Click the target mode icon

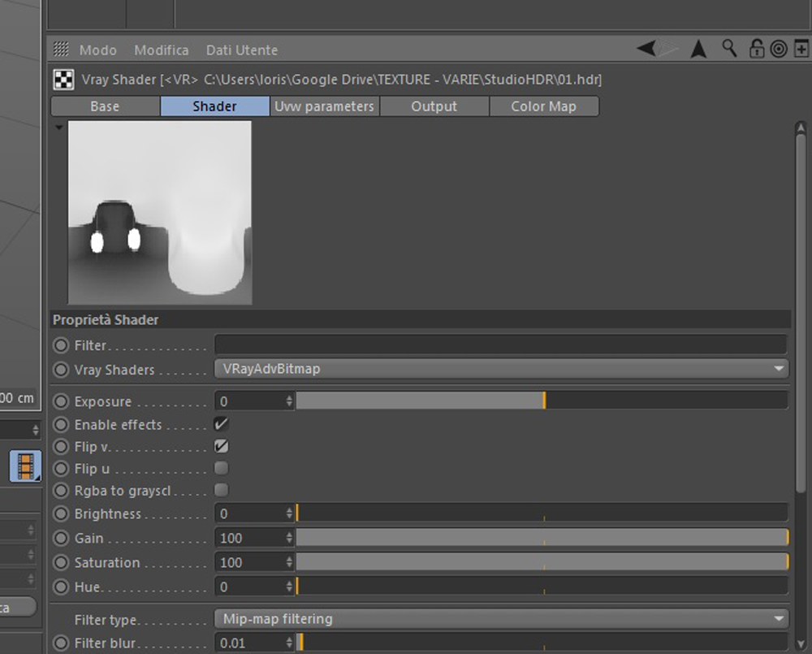pyautogui.click(x=779, y=49)
